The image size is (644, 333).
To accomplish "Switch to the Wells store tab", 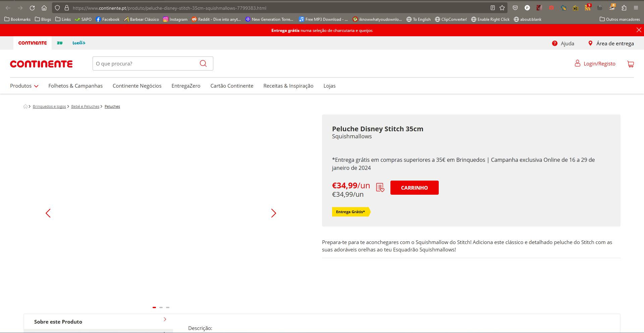I will (x=79, y=43).
